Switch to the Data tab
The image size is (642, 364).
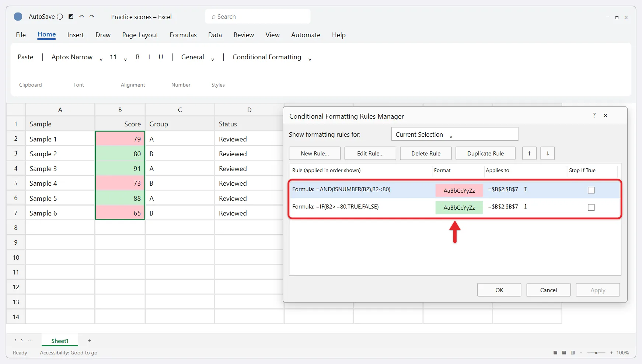click(215, 35)
